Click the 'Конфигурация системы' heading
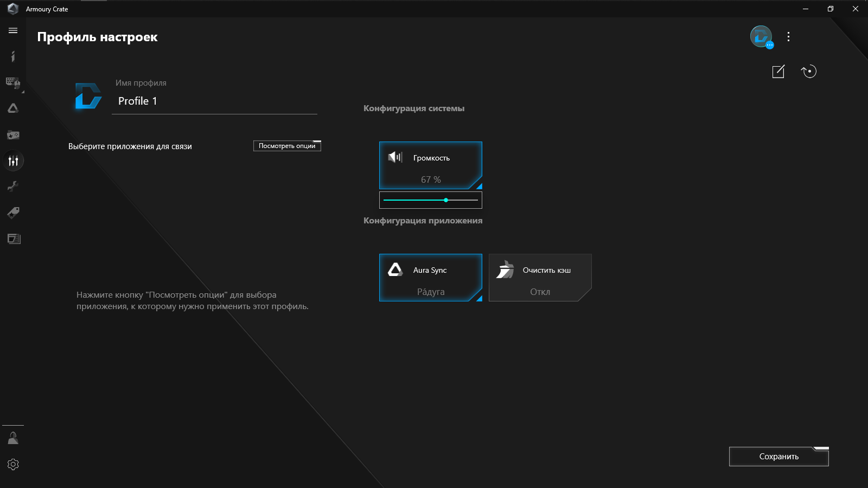The width and height of the screenshot is (868, 488). coord(414,108)
